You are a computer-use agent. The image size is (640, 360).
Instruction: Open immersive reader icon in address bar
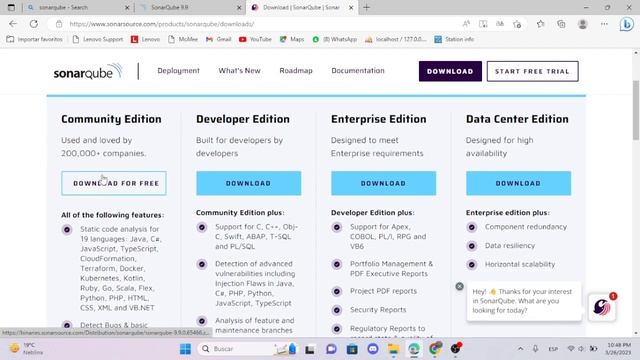click(x=483, y=24)
